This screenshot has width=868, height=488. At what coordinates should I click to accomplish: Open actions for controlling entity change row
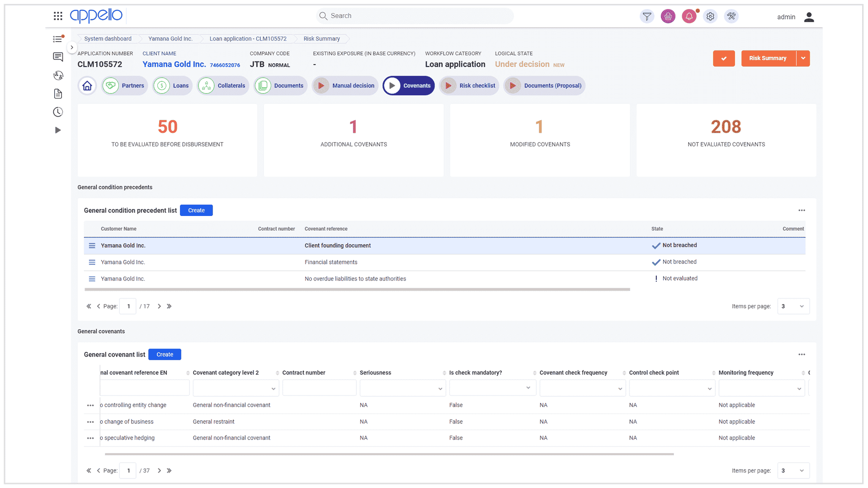(90, 406)
